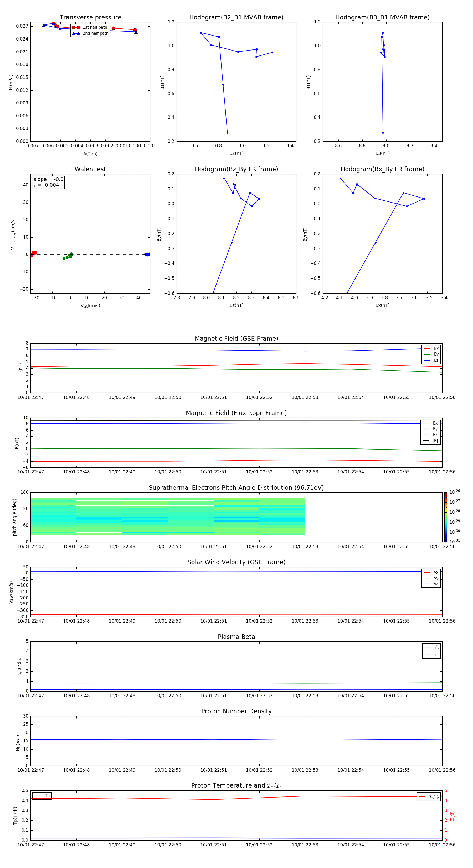Image resolution: width=473 pixels, height=868 pixels.
Task: Select the Bz legend entry in GSE panel
Action: tap(431, 360)
